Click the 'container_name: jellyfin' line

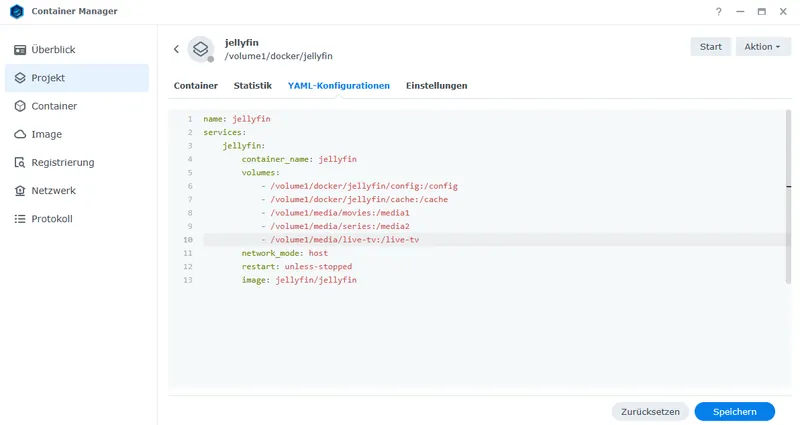click(299, 159)
